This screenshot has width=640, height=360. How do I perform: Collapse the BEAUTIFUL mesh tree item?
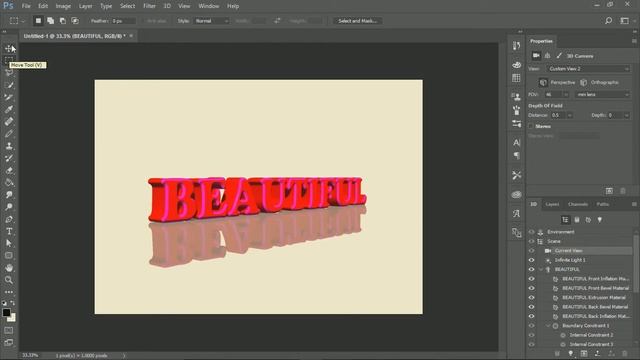pos(541,269)
